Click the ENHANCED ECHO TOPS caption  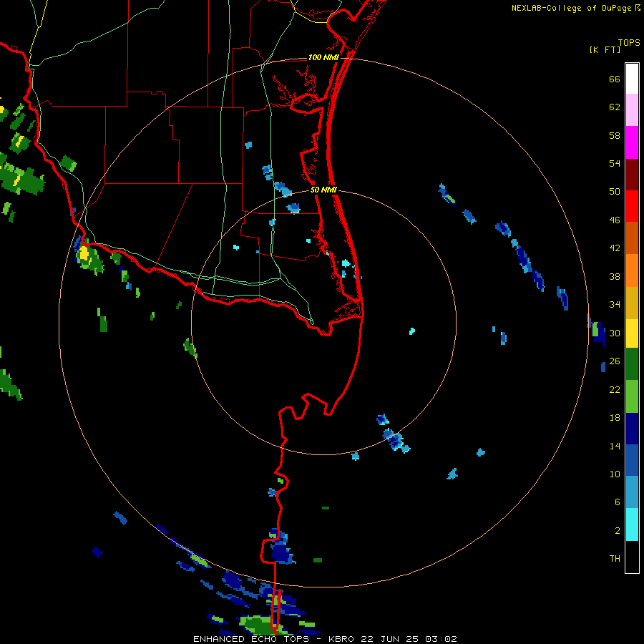pos(325,639)
